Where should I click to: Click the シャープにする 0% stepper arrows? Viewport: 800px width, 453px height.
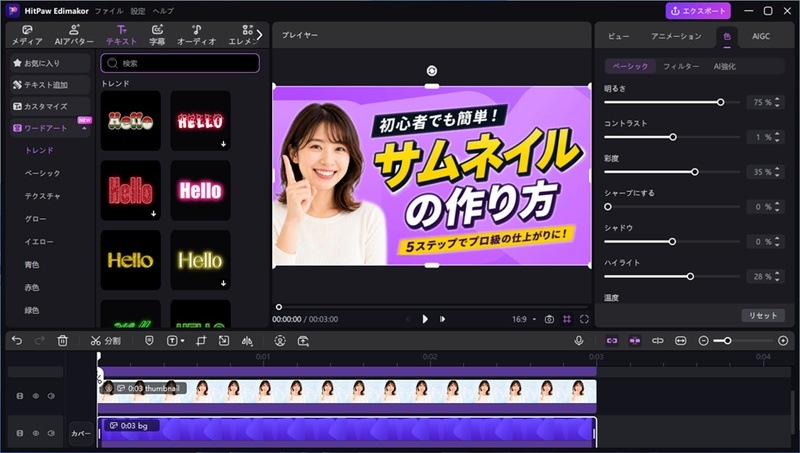[x=777, y=207]
